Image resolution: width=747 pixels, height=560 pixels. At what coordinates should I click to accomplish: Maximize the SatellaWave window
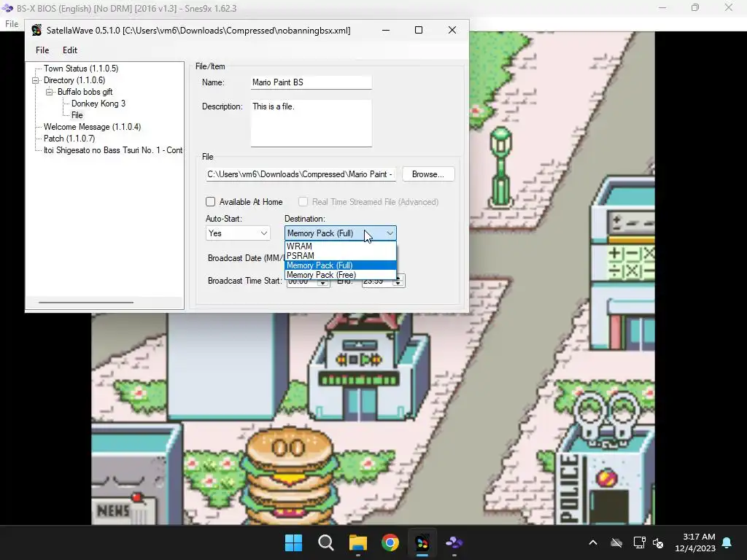point(419,30)
